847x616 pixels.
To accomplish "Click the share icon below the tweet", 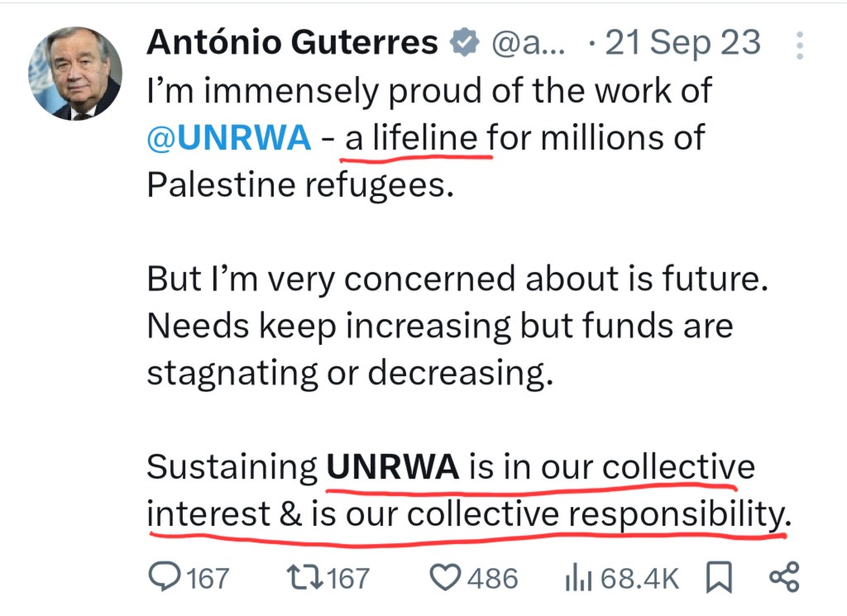I will 783,577.
